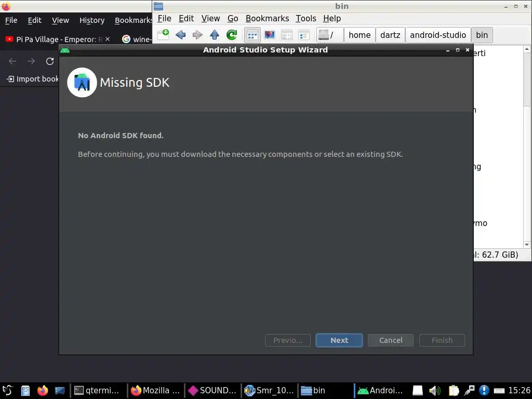This screenshot has width=532, height=399.
Task: Switch file manager to icon view
Action: pos(252,35)
